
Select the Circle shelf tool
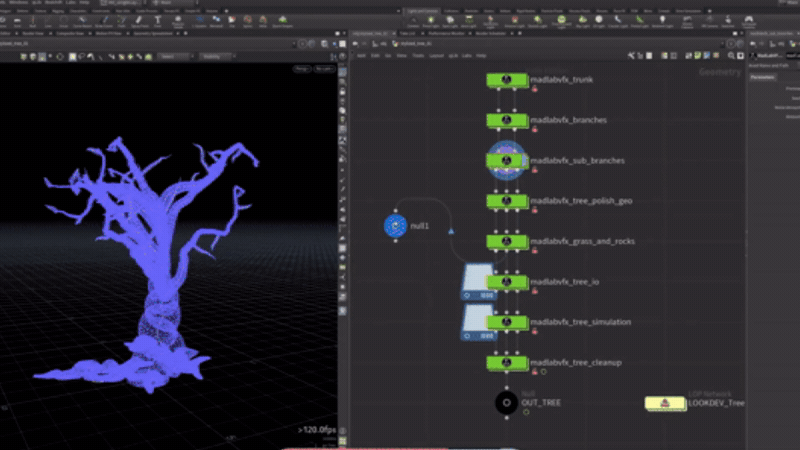point(63,22)
